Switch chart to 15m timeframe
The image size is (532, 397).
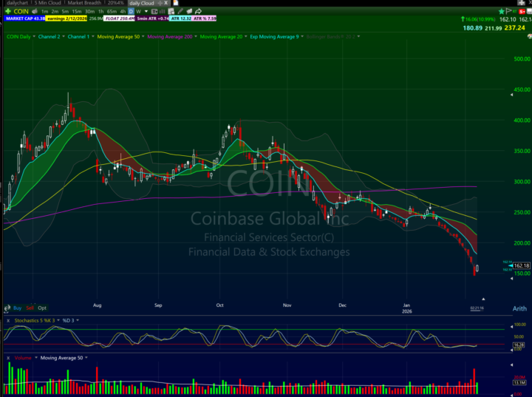pyautogui.click(x=77, y=12)
